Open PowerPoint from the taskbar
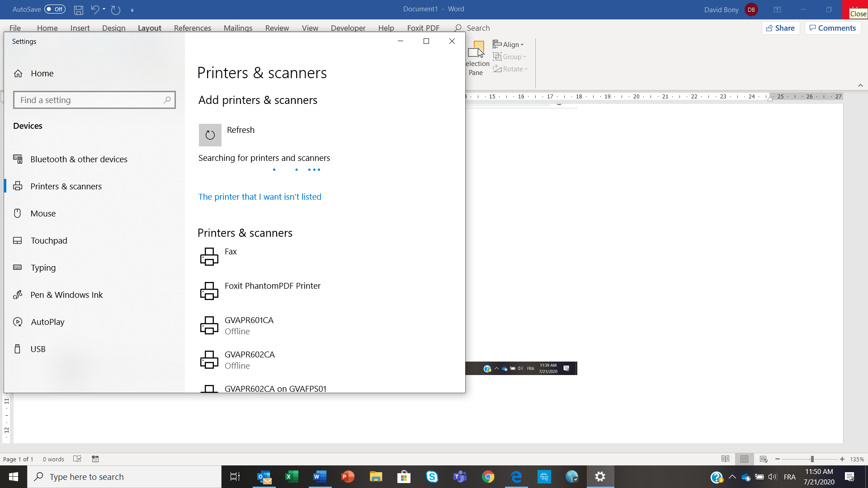This screenshot has width=868, height=488. coord(348,477)
